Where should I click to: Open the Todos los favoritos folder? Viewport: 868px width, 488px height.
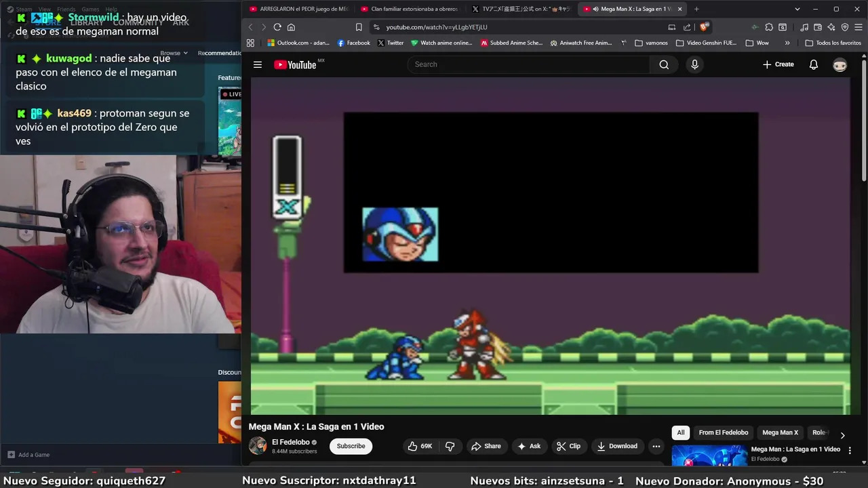click(x=833, y=43)
